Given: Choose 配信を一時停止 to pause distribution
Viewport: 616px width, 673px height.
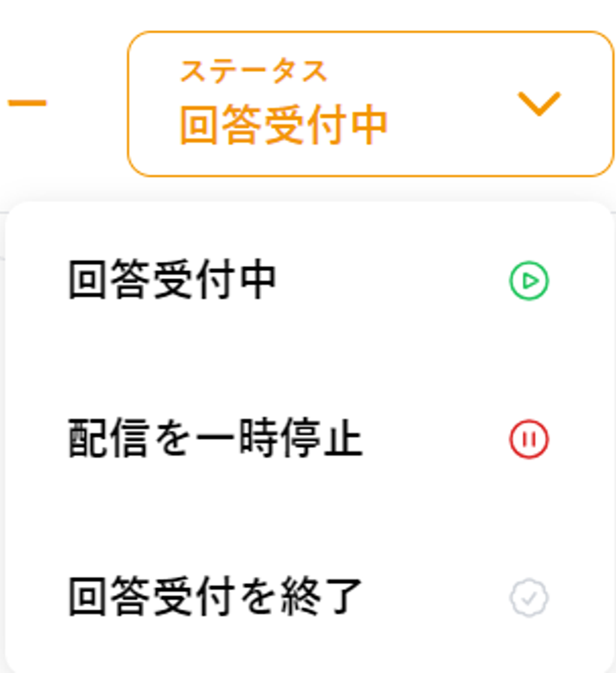Looking at the screenshot, I should click(215, 439).
